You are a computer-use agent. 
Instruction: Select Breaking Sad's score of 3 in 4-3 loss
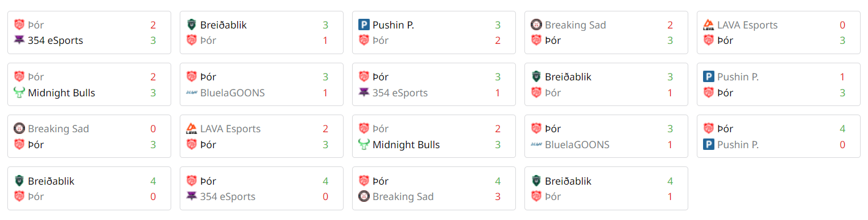498,197
